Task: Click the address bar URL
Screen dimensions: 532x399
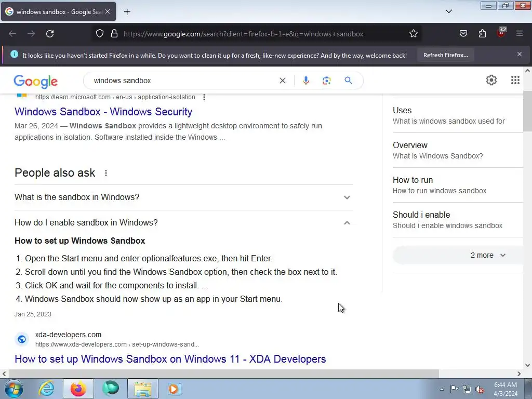Action: (x=243, y=34)
